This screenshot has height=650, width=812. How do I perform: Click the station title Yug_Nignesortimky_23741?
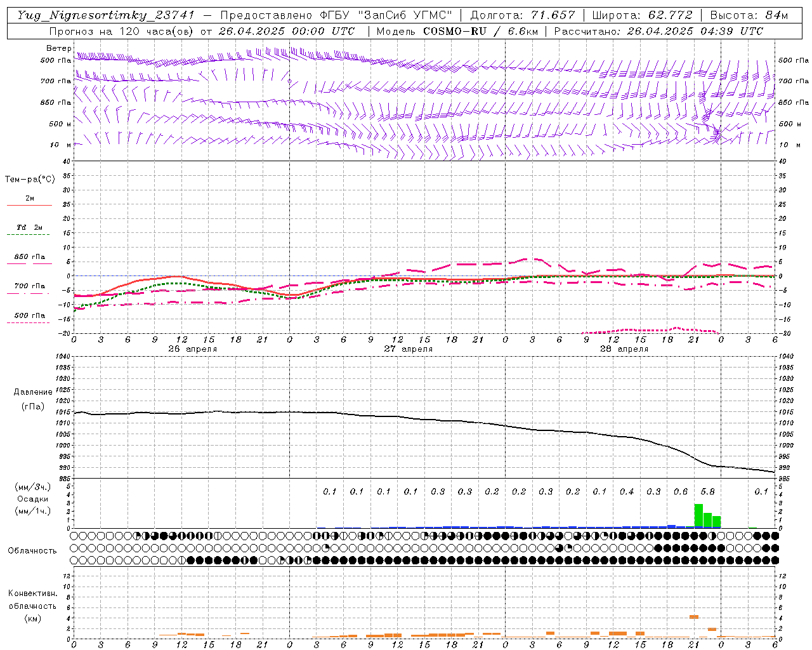106,15
